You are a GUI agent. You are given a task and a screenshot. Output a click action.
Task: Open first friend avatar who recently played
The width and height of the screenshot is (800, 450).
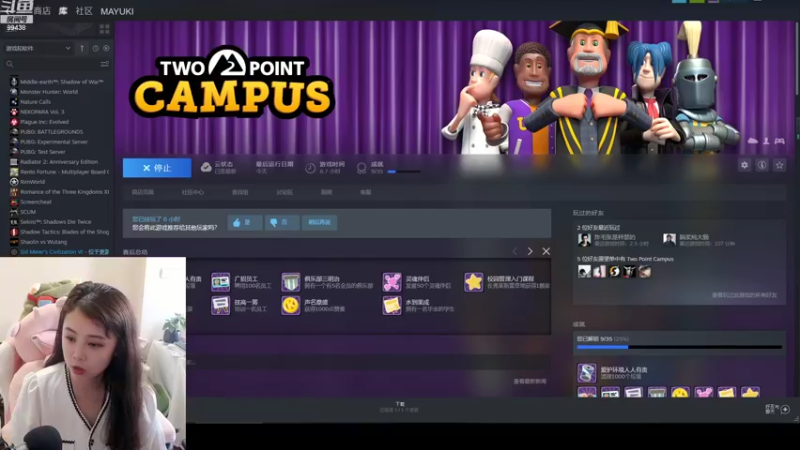coord(584,239)
